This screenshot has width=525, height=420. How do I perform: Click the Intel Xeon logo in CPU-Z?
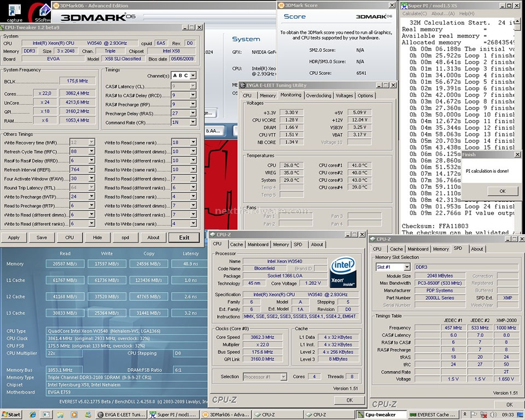pyautogui.click(x=343, y=273)
